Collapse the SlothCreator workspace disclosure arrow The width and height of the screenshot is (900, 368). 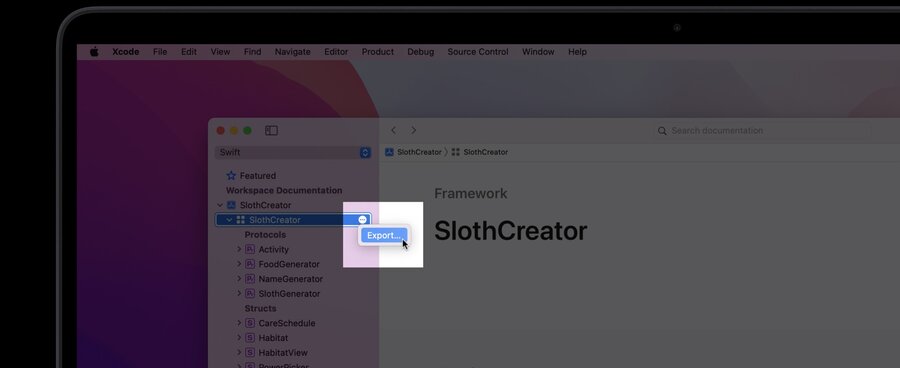(x=220, y=205)
